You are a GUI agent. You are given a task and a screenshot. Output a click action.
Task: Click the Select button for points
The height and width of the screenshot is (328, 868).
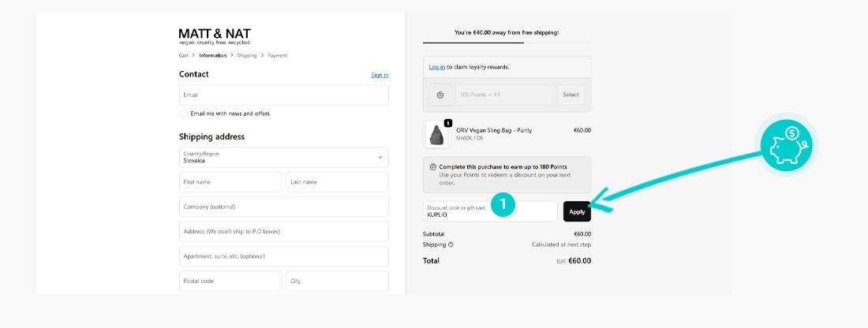point(571,95)
